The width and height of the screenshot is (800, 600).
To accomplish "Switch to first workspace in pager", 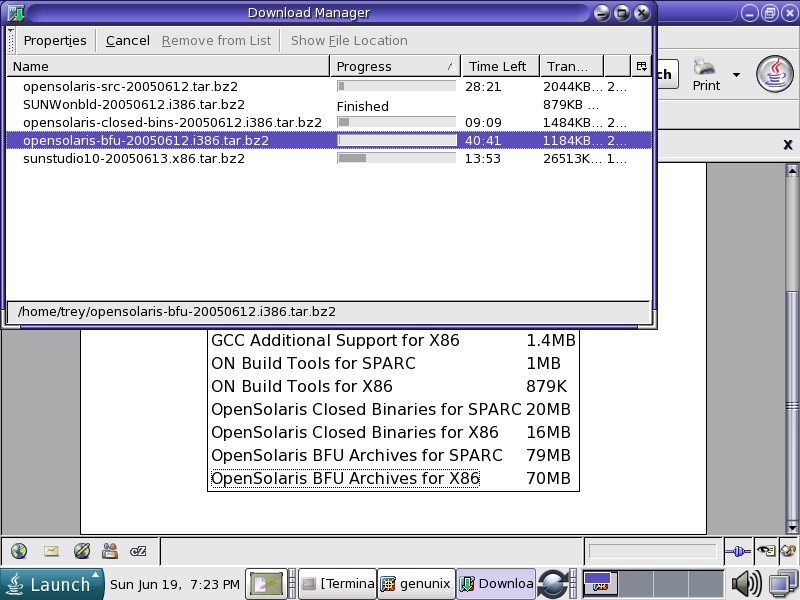I will 601,584.
